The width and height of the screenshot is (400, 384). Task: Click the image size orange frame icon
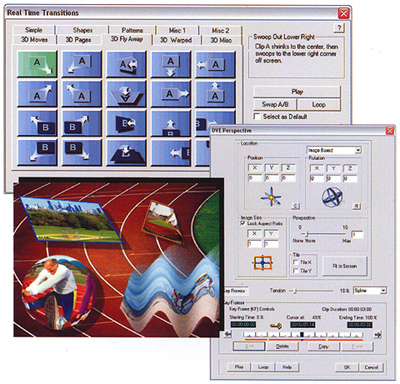pos(262,263)
